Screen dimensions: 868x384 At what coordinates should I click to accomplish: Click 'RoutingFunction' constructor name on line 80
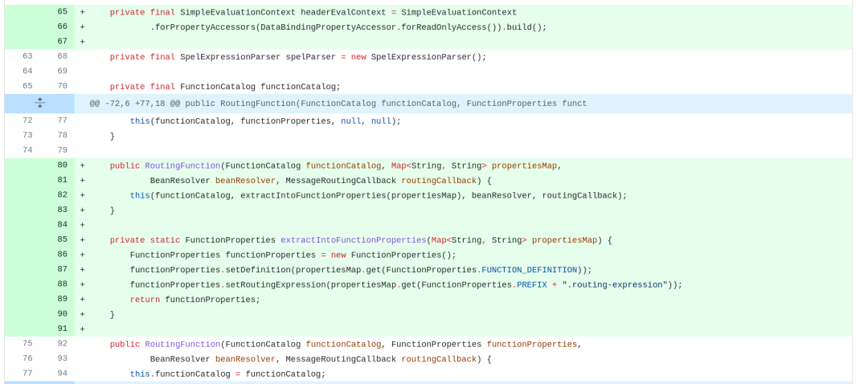point(182,166)
